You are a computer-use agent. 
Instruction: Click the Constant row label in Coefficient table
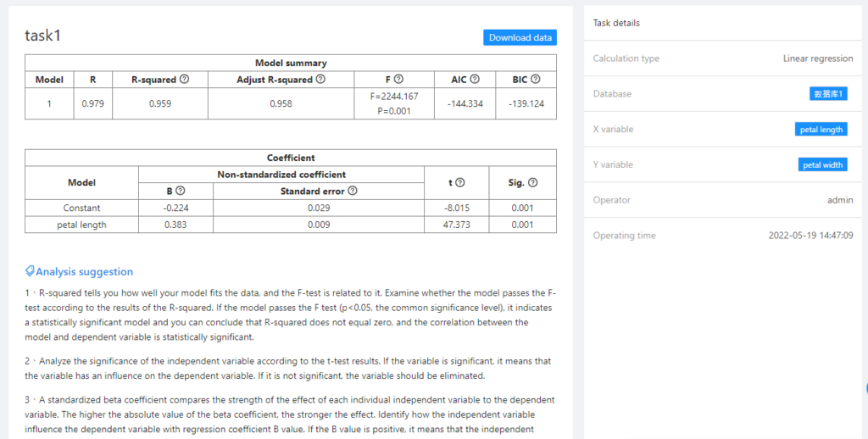(x=81, y=208)
